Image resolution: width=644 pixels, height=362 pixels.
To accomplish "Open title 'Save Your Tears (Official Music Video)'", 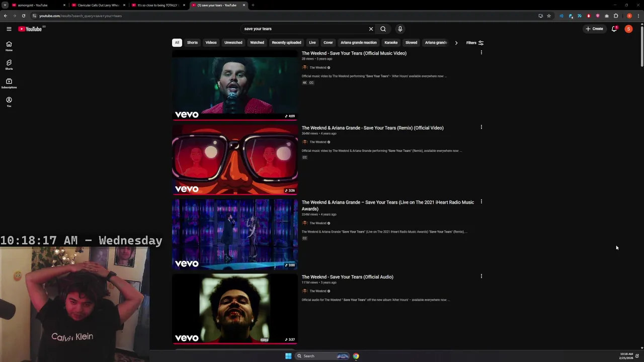I will click(x=354, y=53).
